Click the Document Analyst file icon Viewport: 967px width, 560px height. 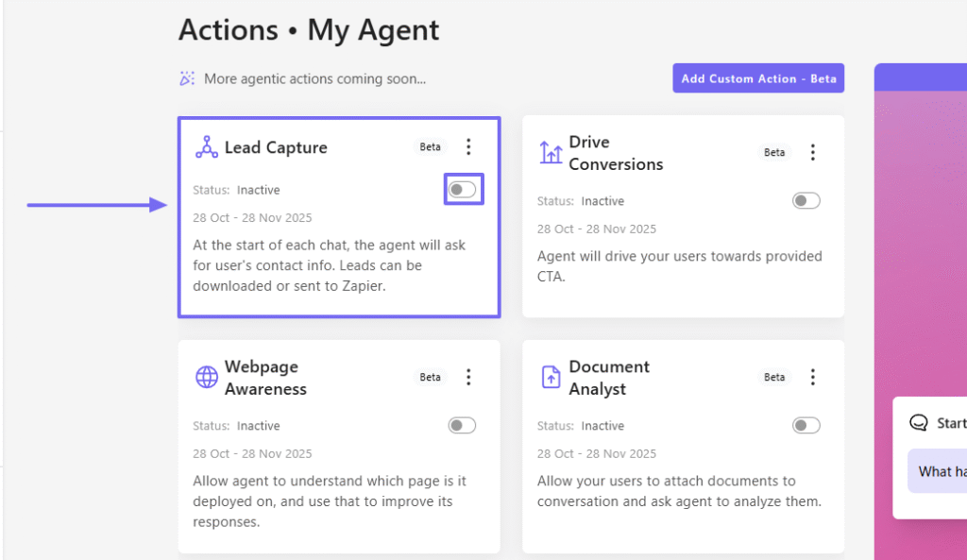tap(551, 377)
